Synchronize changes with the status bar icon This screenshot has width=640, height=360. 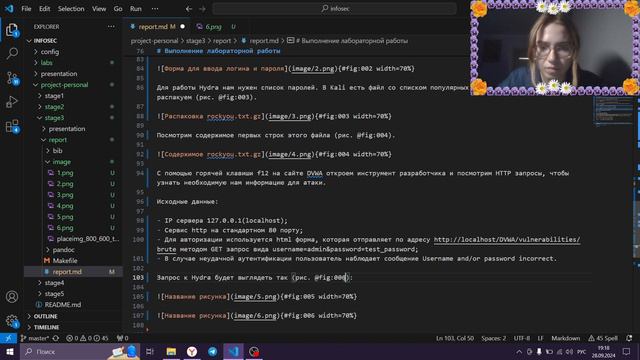pos(56,338)
